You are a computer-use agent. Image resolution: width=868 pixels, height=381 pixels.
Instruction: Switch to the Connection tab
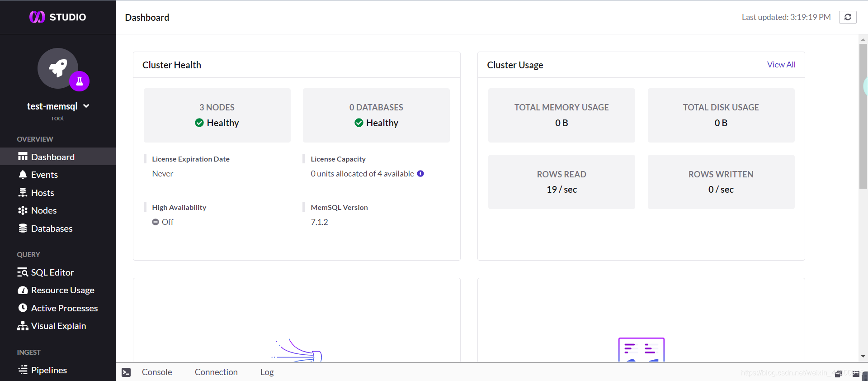[x=216, y=372]
